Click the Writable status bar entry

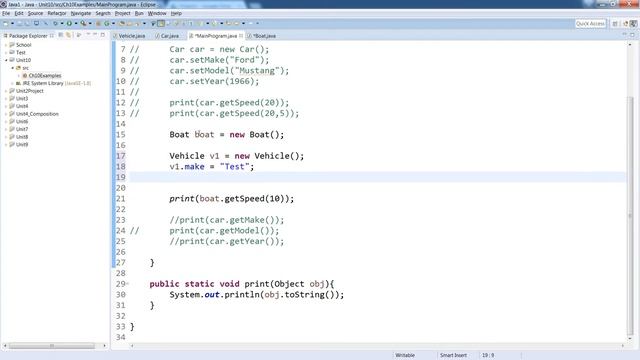point(405,355)
